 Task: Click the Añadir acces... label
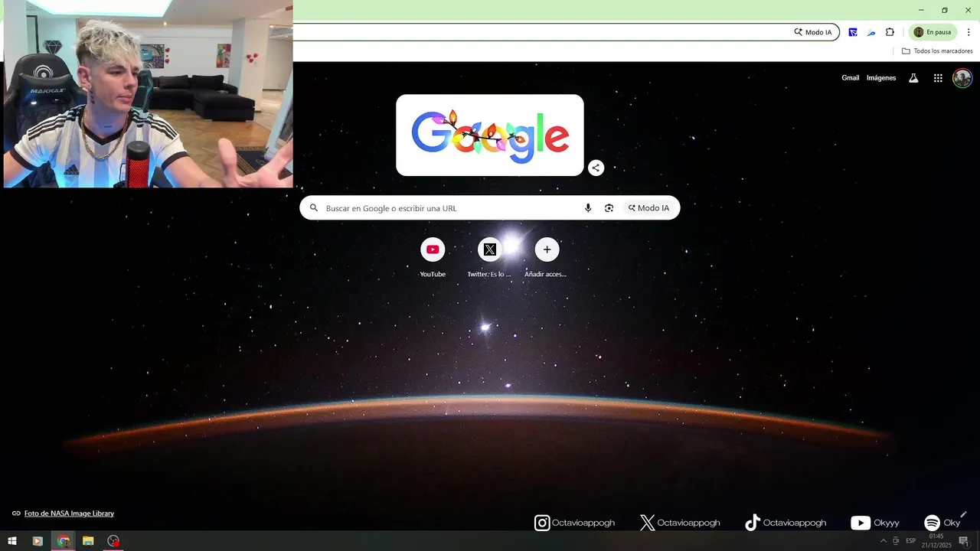point(545,274)
